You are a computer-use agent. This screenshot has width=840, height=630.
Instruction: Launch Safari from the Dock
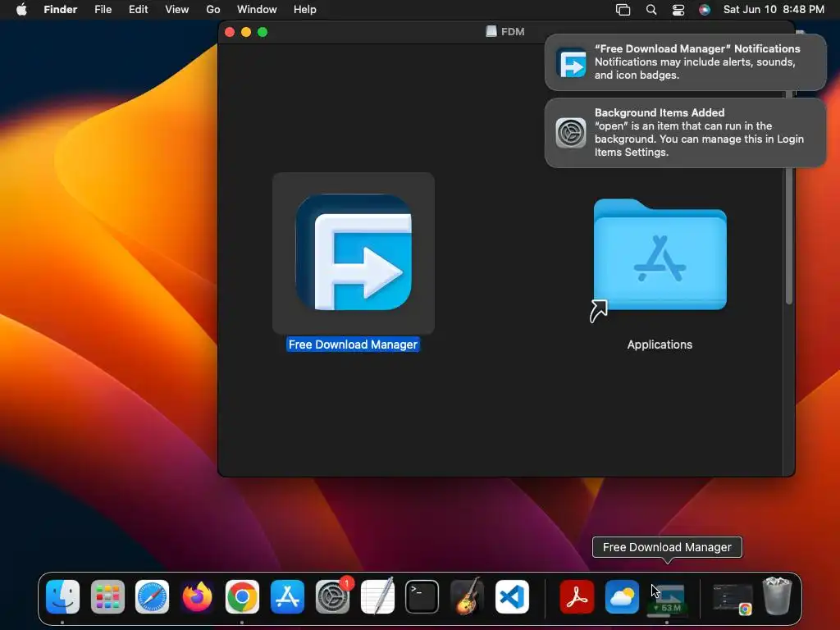pyautogui.click(x=152, y=597)
